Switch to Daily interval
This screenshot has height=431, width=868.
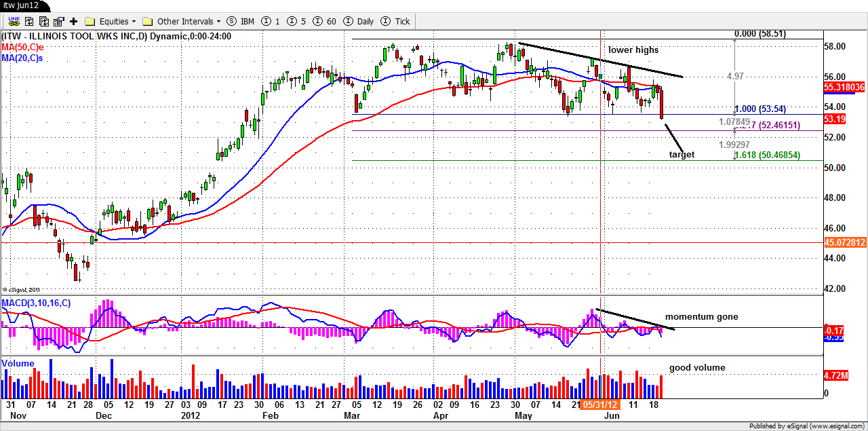point(359,21)
